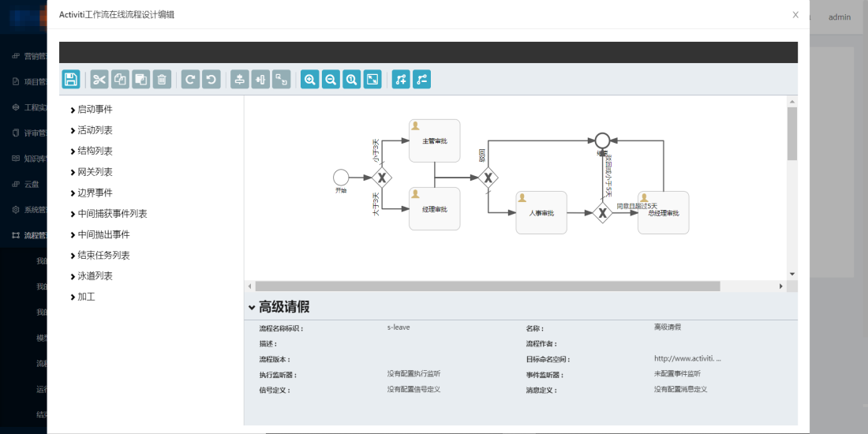Edit the 名称 value 高级请假
The height and width of the screenshot is (434, 868).
[x=667, y=327]
